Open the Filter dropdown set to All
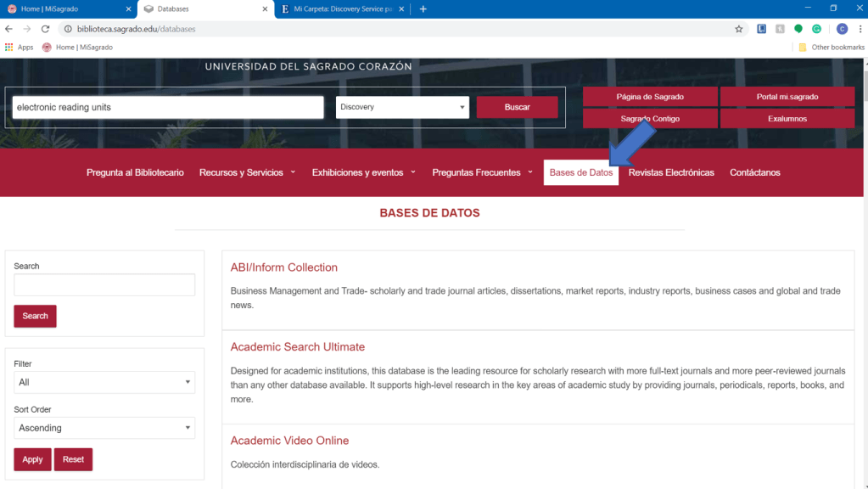The image size is (868, 489). click(104, 383)
